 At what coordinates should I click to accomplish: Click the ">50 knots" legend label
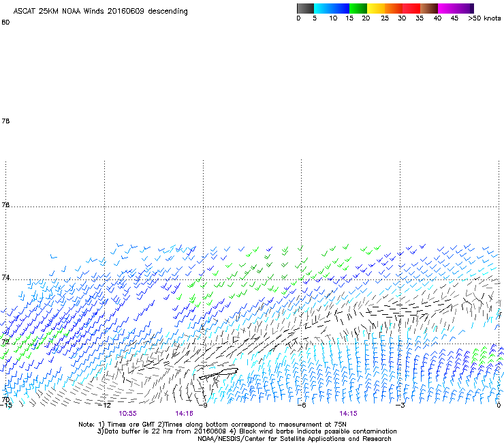[484, 18]
